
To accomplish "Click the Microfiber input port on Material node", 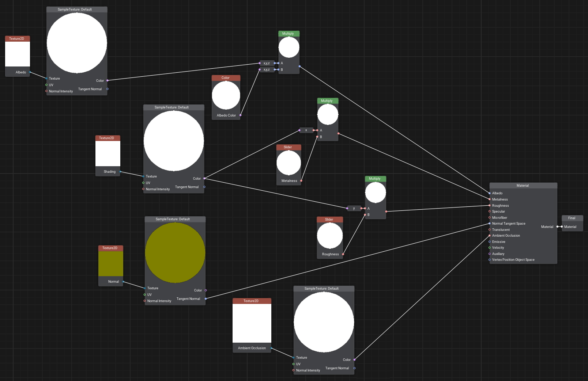I will pyautogui.click(x=490, y=218).
